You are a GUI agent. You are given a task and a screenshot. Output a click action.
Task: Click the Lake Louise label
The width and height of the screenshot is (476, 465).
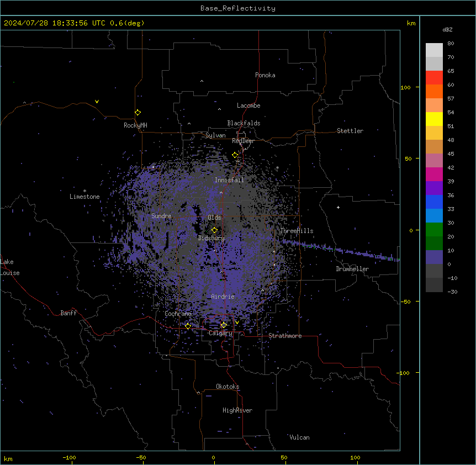point(10,267)
